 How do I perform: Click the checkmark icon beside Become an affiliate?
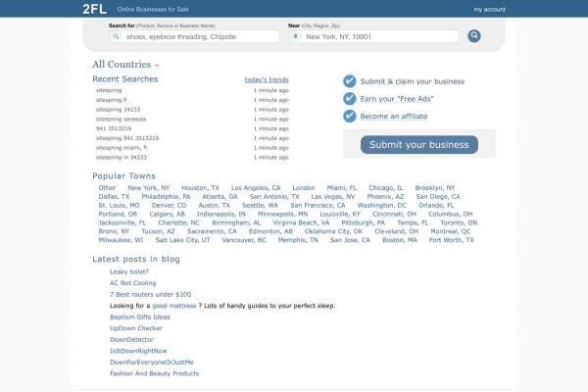[x=350, y=116]
